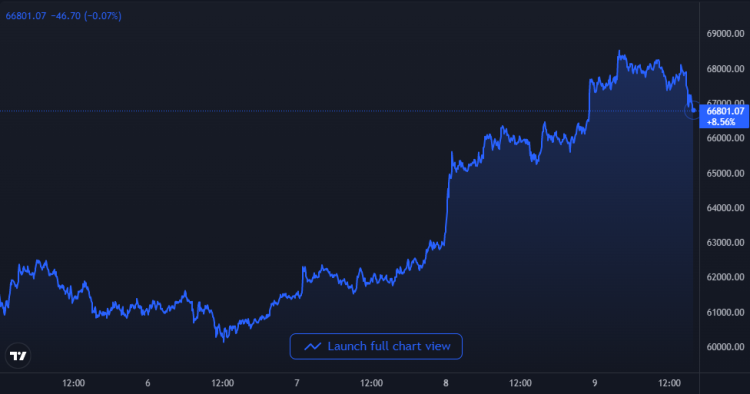Select the 65000.00 price scale label
The image size is (750, 394).
coord(725,173)
